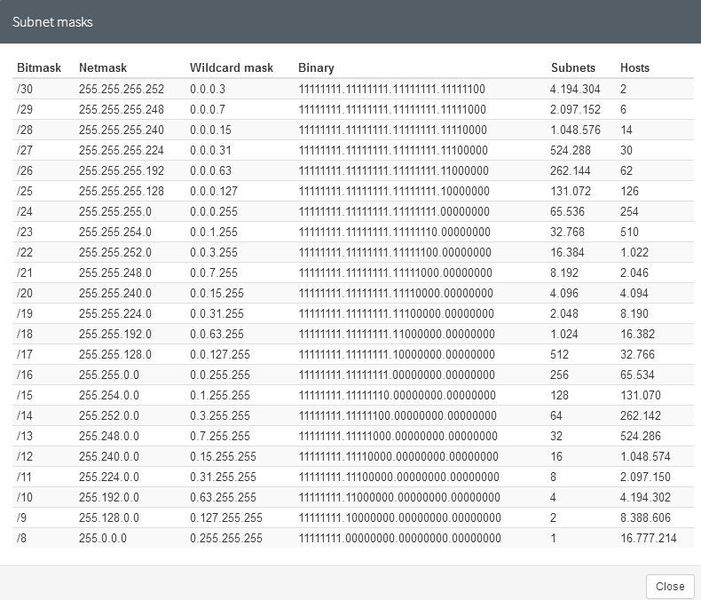The height and width of the screenshot is (600, 701).
Task: Click the Bitmask column header
Action: (39, 68)
